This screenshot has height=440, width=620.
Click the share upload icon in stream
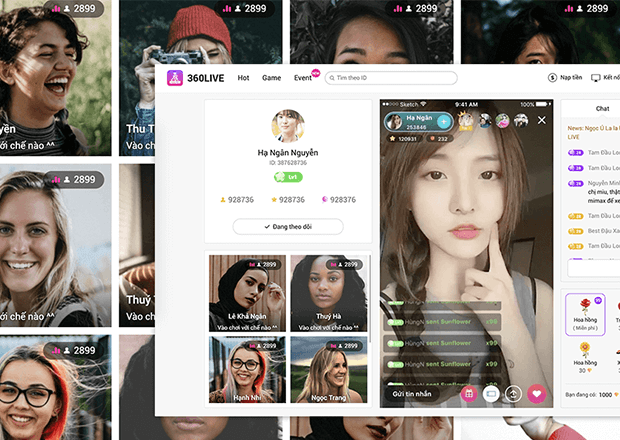click(x=513, y=394)
